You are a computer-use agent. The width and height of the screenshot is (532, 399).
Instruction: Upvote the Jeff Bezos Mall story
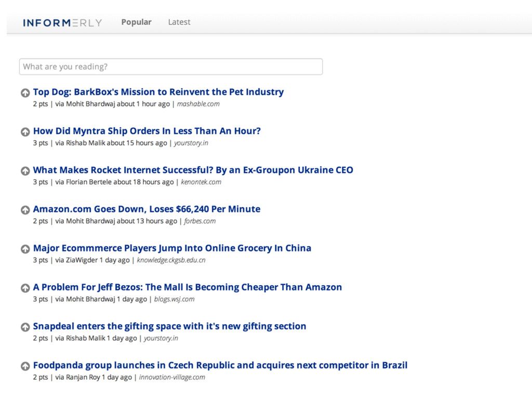click(x=25, y=288)
